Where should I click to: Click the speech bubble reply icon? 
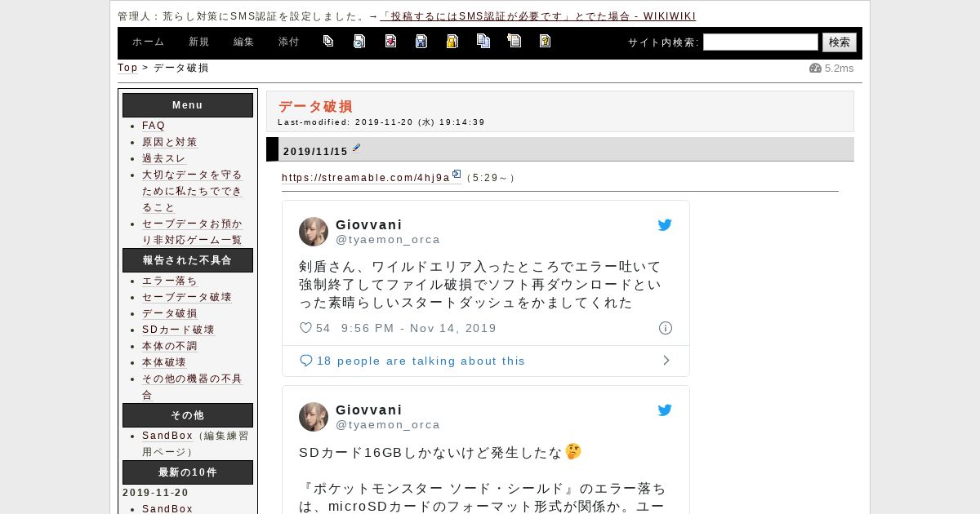click(x=306, y=361)
